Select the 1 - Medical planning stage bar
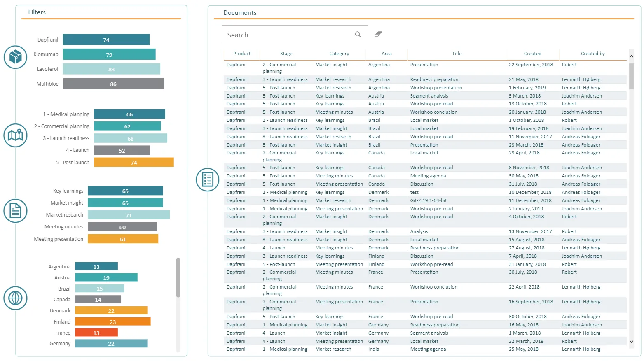 click(129, 114)
